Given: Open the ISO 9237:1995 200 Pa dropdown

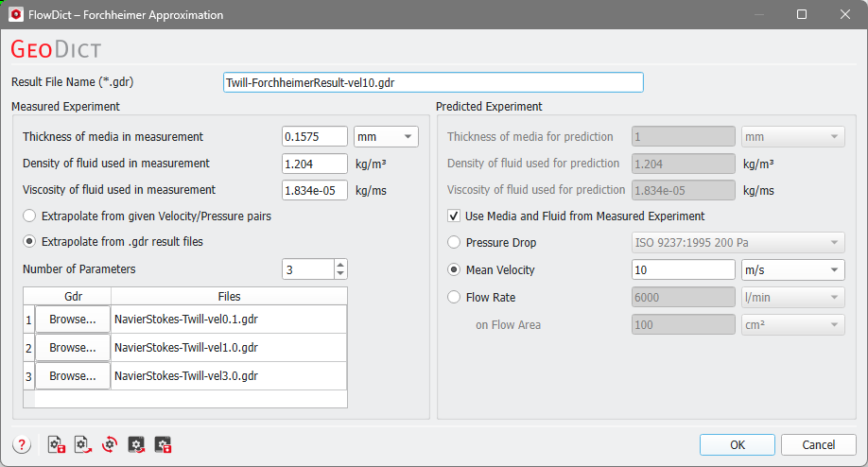Looking at the screenshot, I should 738,242.
